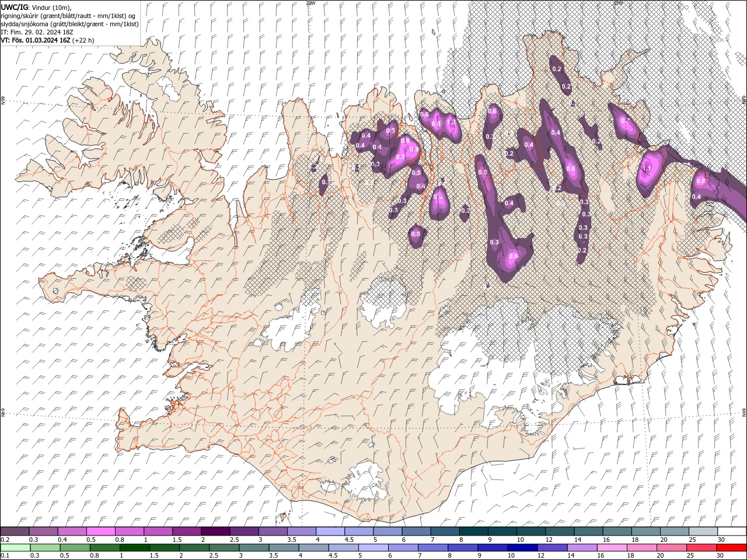Pick upper legend swatch labeled 20
The width and height of the screenshot is (747, 560).
(675, 531)
